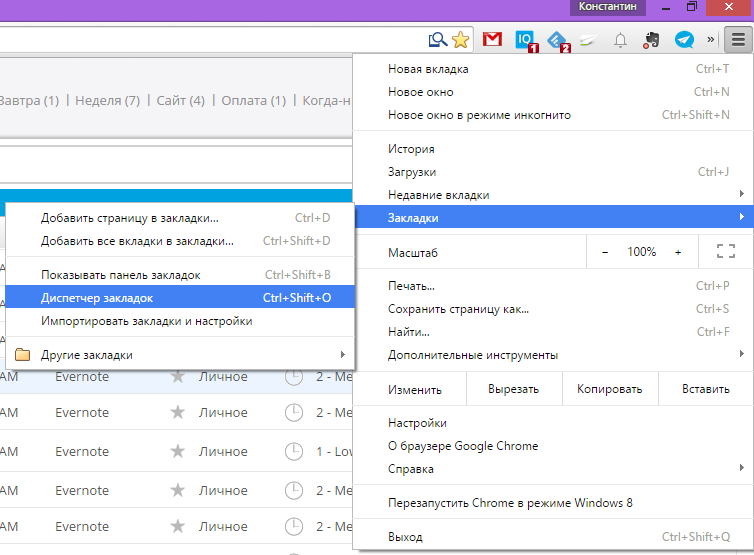Click the Telegram extension icon
Screen dimensions: 754x555
[684, 39]
